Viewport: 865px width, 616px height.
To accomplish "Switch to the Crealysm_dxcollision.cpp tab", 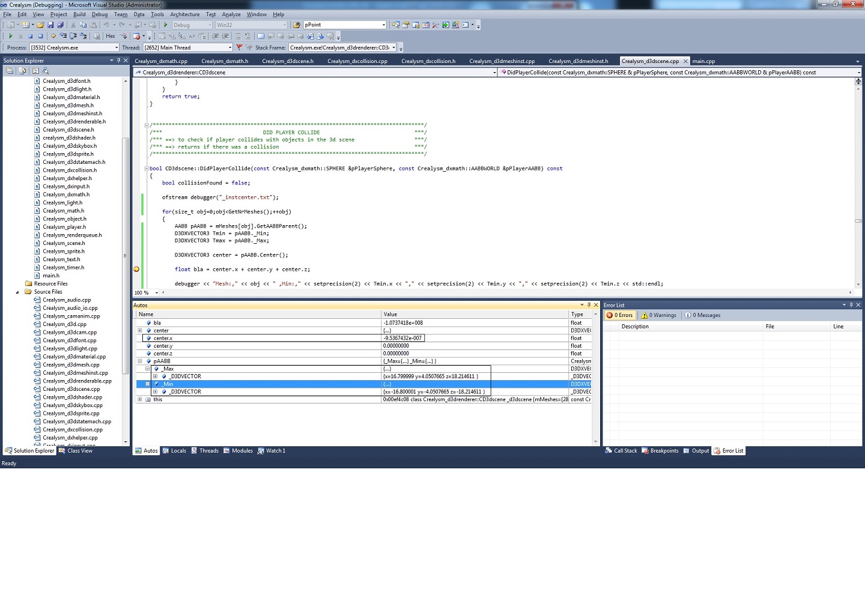I will [x=357, y=61].
